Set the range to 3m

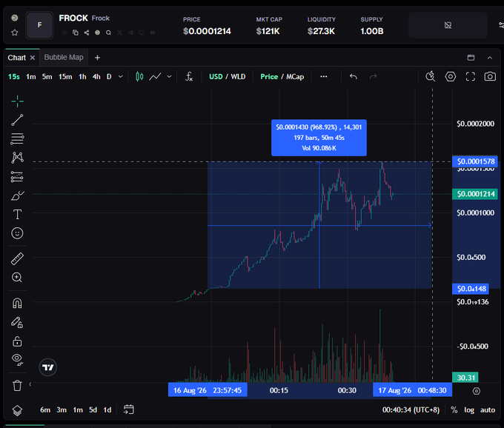pyautogui.click(x=62, y=409)
